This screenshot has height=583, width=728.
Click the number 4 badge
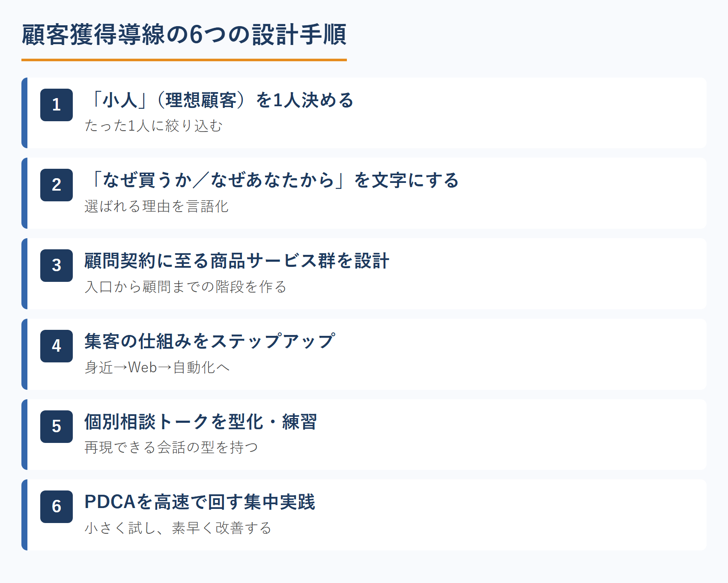coord(57,346)
